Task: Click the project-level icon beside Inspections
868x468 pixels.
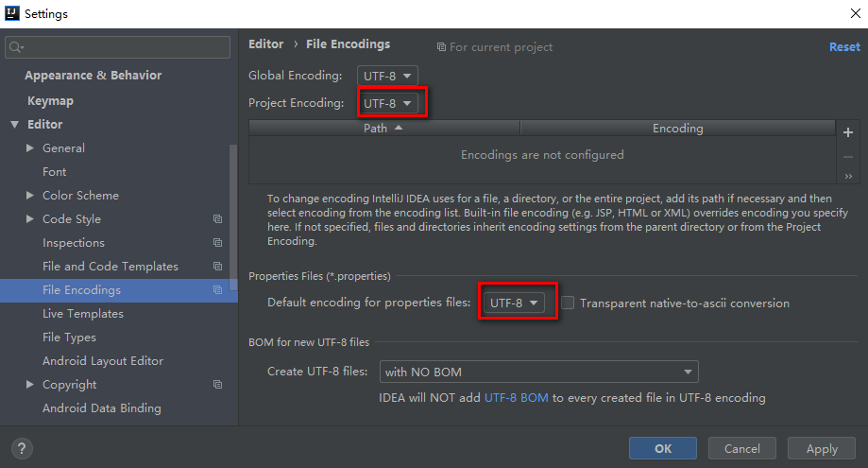Action: coord(218,243)
